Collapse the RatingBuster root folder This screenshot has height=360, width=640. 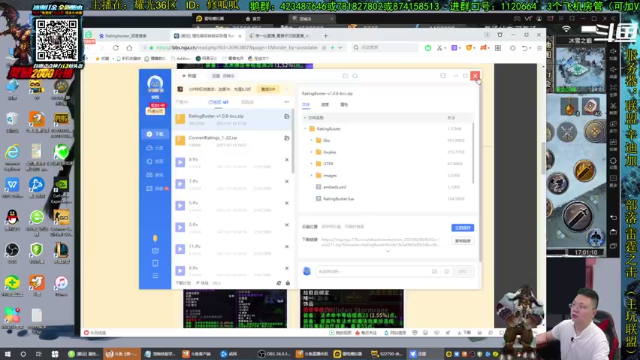(x=305, y=129)
